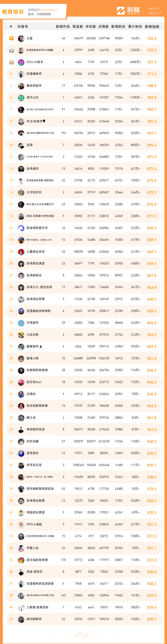Select the 新榜指数 column header

pos(152,26)
